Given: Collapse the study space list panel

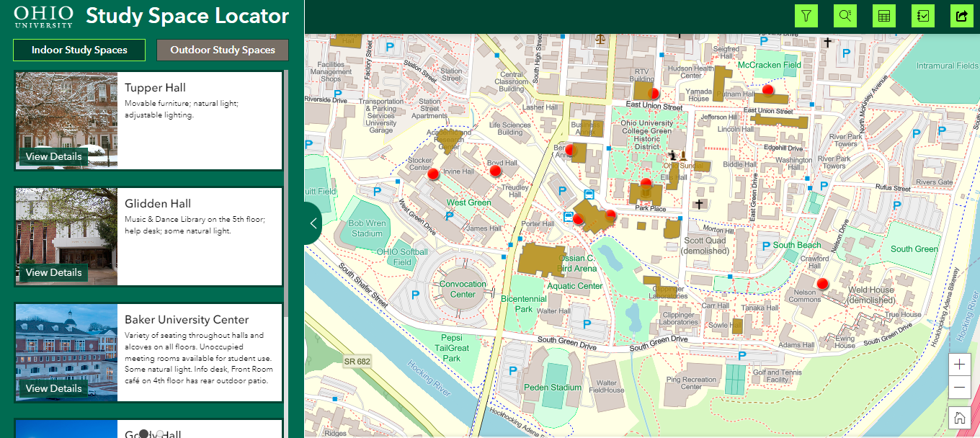Looking at the screenshot, I should 312,223.
